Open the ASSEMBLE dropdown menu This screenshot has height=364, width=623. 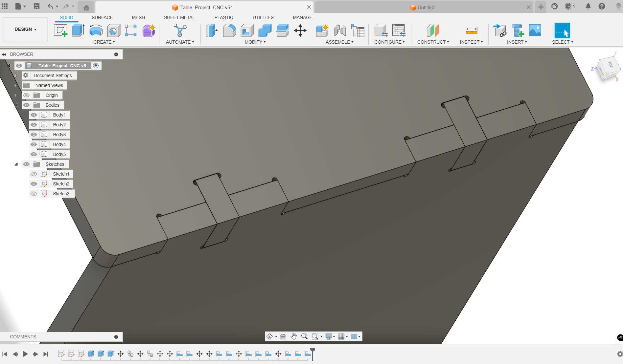340,42
